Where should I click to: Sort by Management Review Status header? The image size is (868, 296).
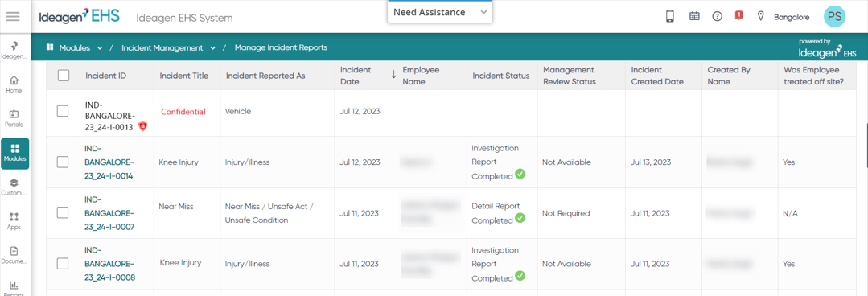point(569,76)
